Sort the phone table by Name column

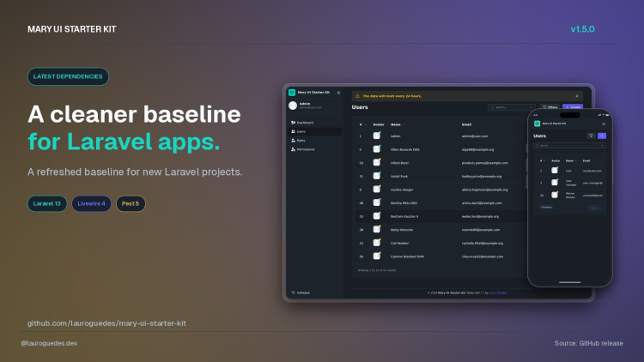click(x=571, y=161)
